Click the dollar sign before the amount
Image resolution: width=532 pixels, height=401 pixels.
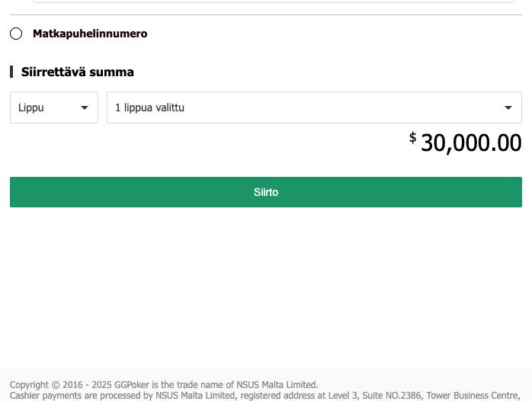(412, 137)
